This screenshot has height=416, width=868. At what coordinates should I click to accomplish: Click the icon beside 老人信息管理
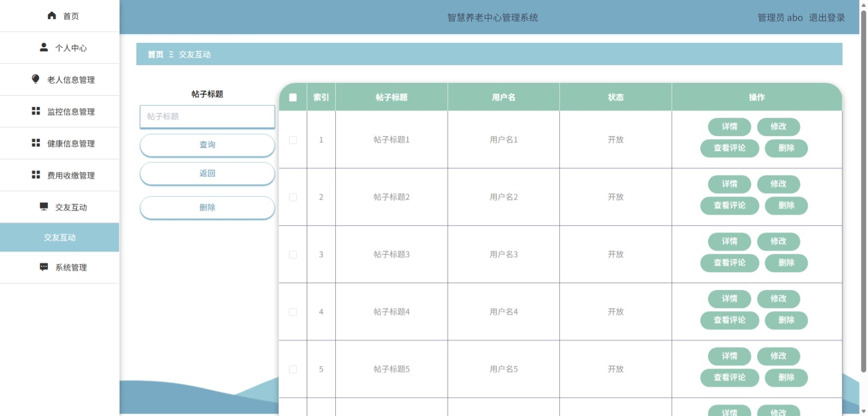35,79
